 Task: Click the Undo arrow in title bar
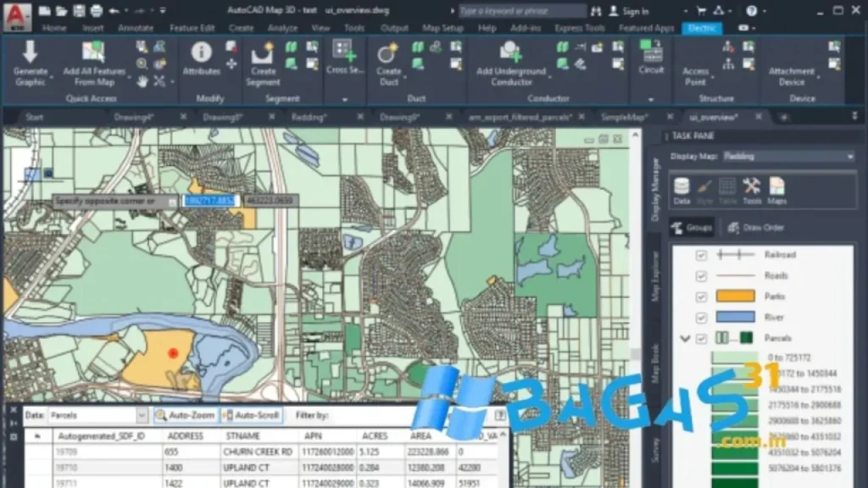114,10
